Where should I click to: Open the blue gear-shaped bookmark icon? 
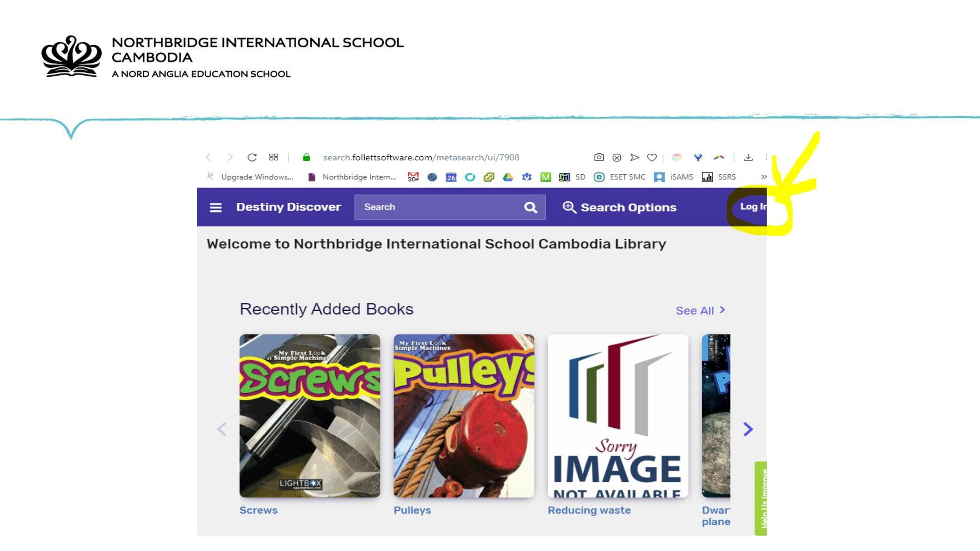[x=527, y=177]
